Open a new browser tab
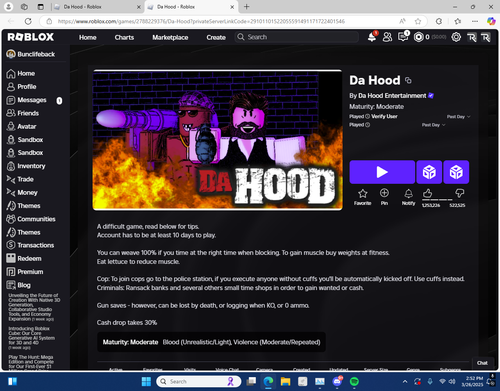500x391 pixels. tap(247, 7)
